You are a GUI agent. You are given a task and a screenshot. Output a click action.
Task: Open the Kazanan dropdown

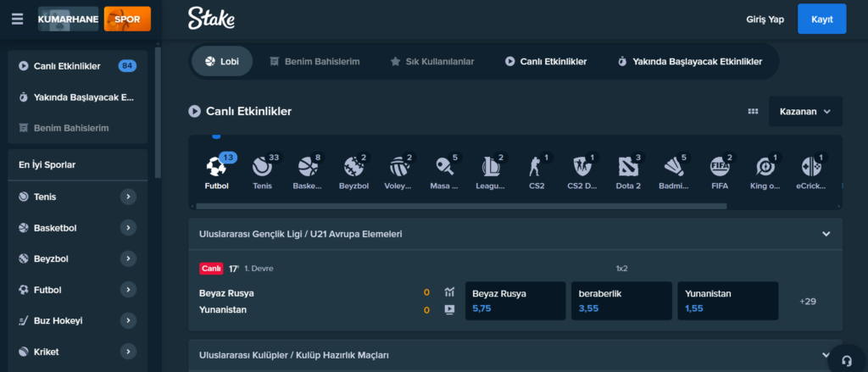point(805,111)
